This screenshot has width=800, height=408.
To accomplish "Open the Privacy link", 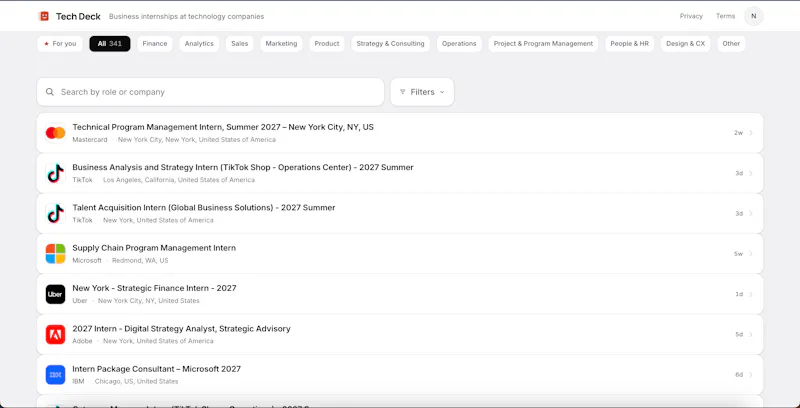I will pos(691,16).
